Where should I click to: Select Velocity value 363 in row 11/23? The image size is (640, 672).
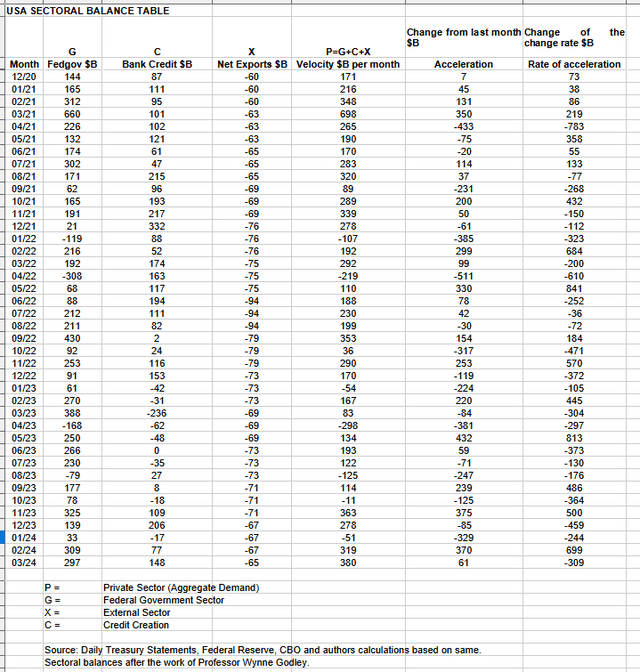348,513
